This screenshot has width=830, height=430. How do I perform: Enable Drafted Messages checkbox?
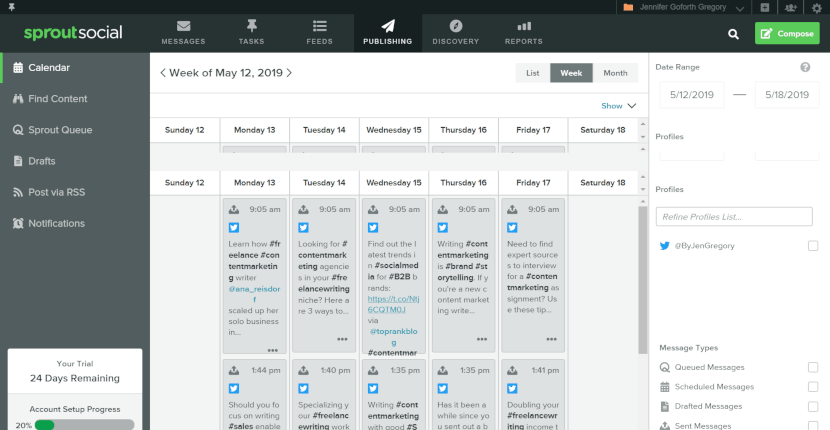click(x=813, y=406)
